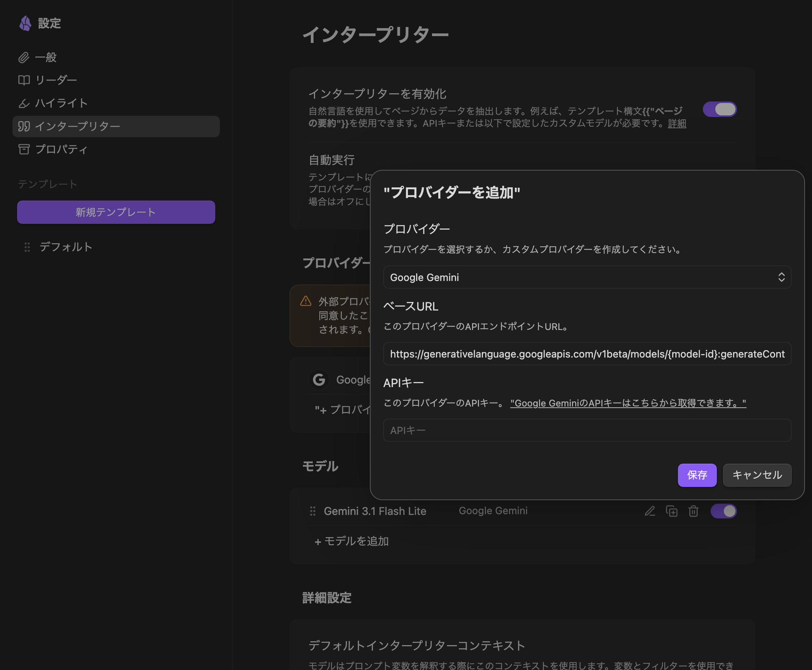Click the warning triangle icon
812x670 pixels.
(306, 301)
